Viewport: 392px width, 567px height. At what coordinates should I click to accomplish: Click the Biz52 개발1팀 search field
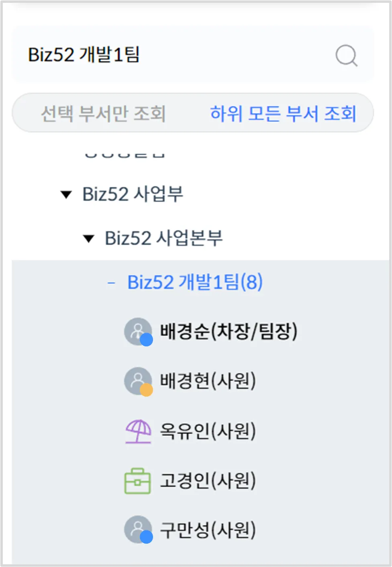[x=193, y=55]
